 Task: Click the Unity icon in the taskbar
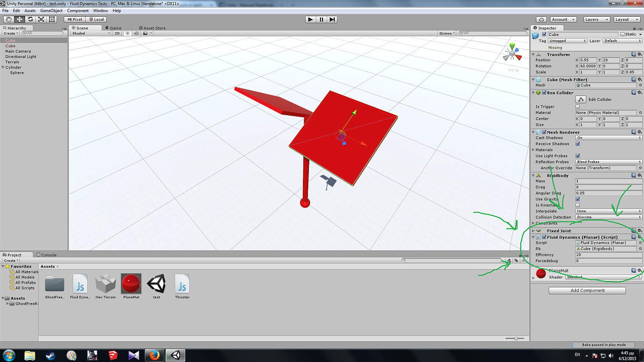click(175, 355)
